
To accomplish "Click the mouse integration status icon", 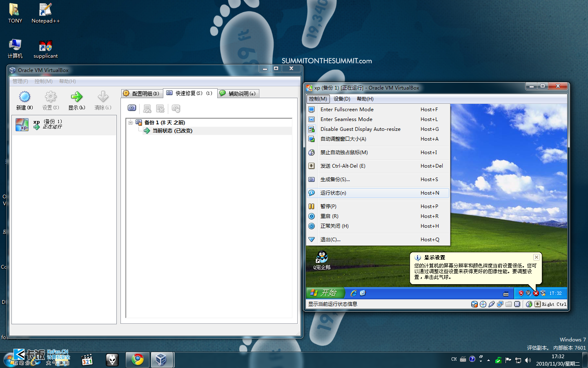I will tap(529, 304).
